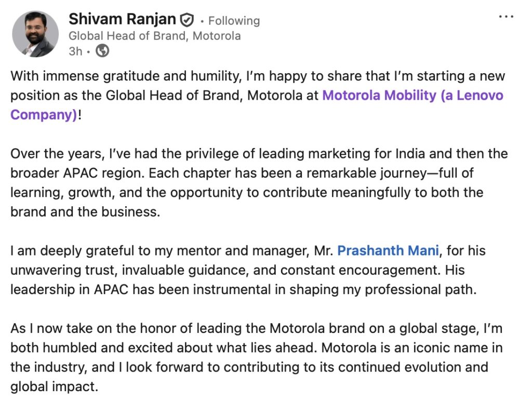Click the headline Global Head of Brand, Motorola
Screen dimensions: 532x413
[155, 36]
